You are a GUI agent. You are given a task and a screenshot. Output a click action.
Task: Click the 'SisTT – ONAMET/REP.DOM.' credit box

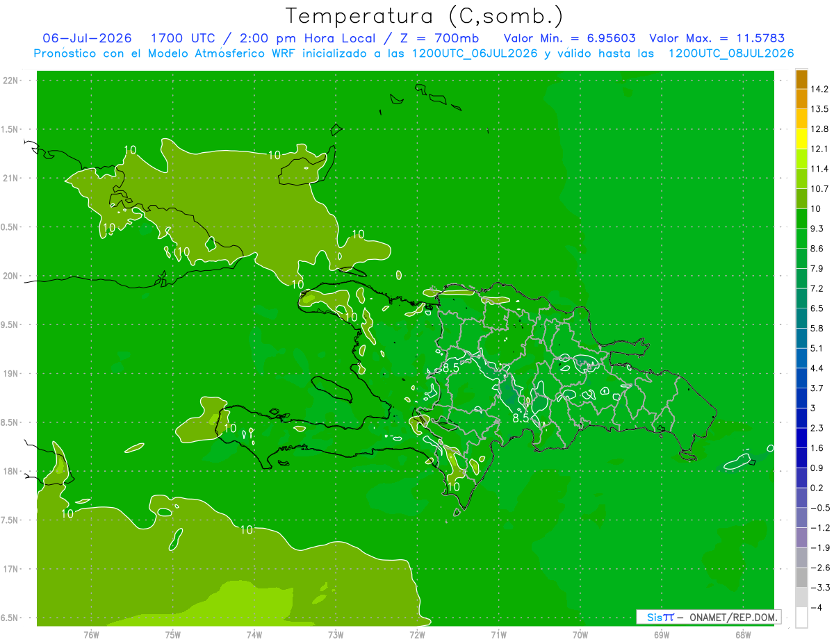pyautogui.click(x=708, y=617)
